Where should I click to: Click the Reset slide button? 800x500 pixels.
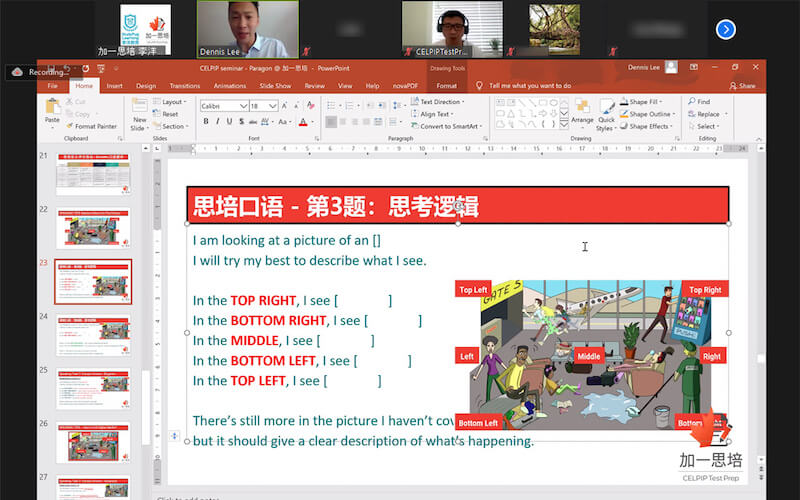(169, 114)
